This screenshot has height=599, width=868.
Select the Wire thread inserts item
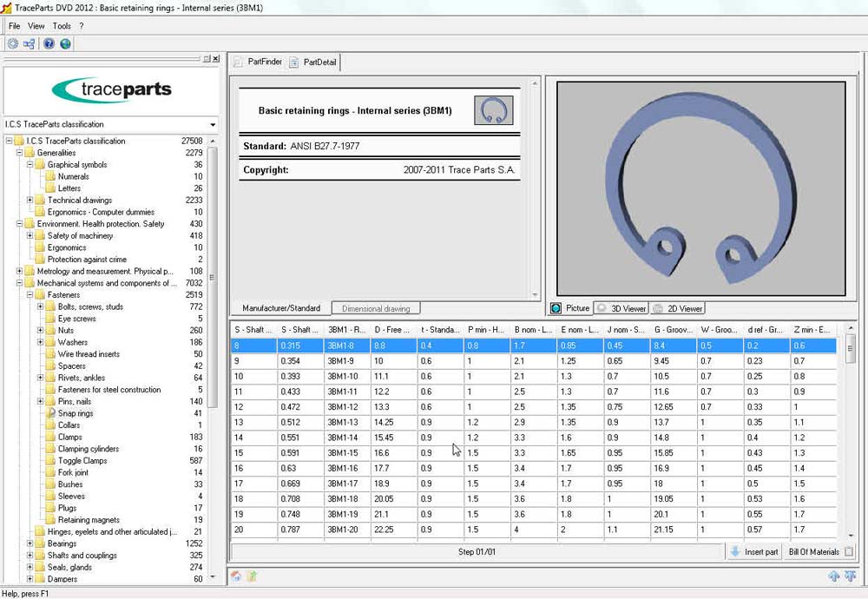[x=89, y=353]
